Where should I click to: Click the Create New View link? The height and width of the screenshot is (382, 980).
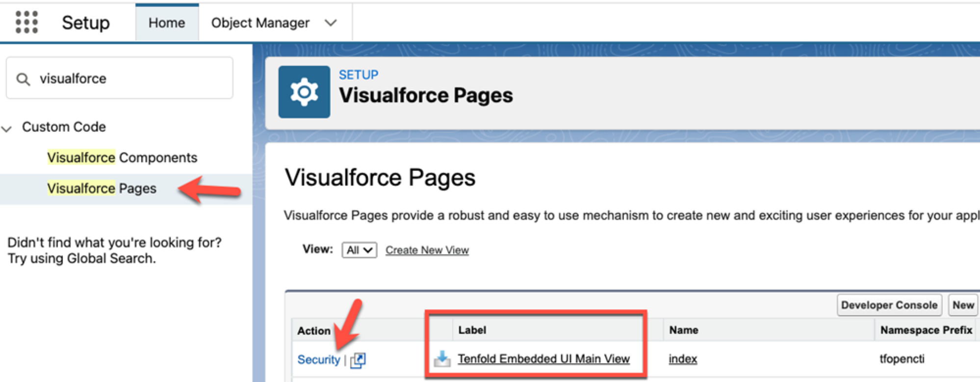[427, 250]
